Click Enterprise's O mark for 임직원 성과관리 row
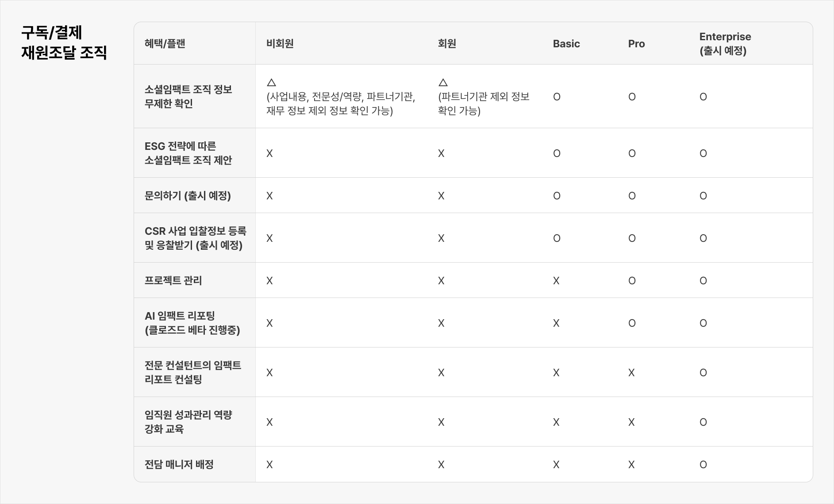834x504 pixels. pyautogui.click(x=703, y=422)
